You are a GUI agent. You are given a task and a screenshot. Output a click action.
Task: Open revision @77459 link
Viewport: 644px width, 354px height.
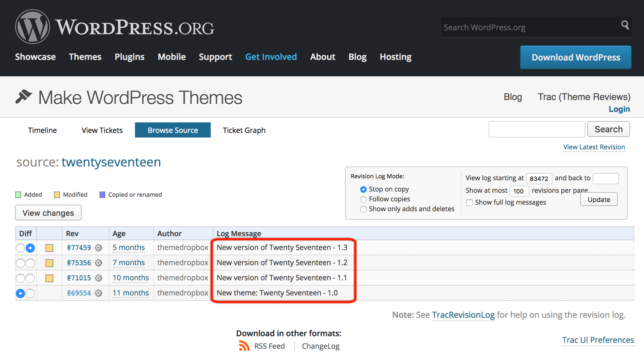click(79, 248)
